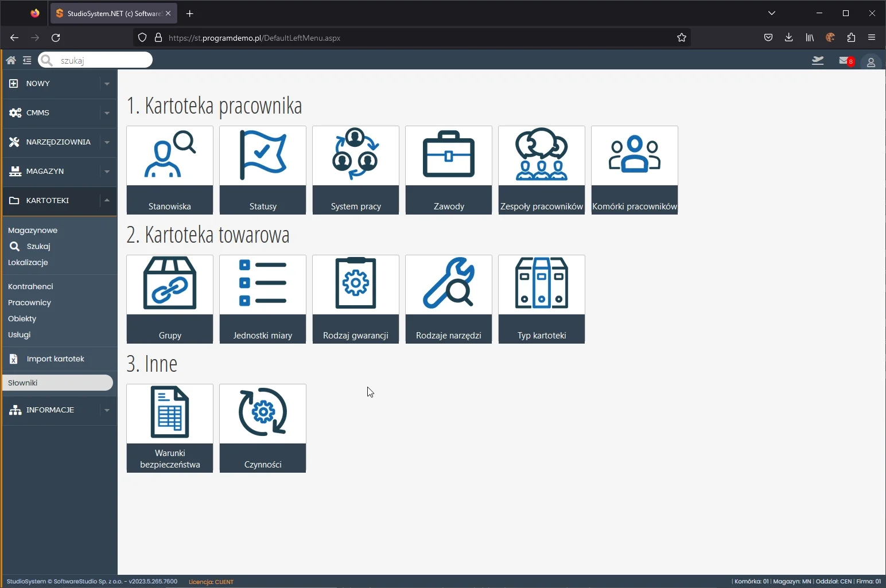Open the mail notifications icon
Screen dimensions: 886x588
point(844,61)
